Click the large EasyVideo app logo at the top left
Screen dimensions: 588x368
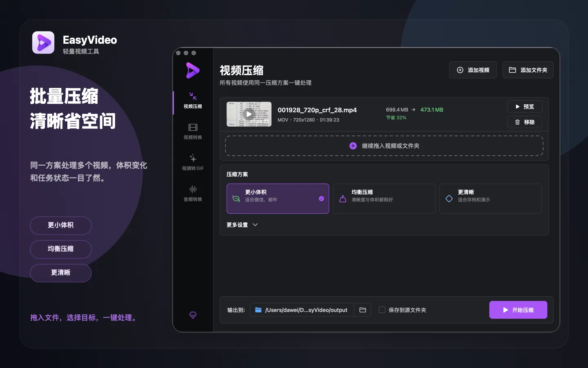43,43
